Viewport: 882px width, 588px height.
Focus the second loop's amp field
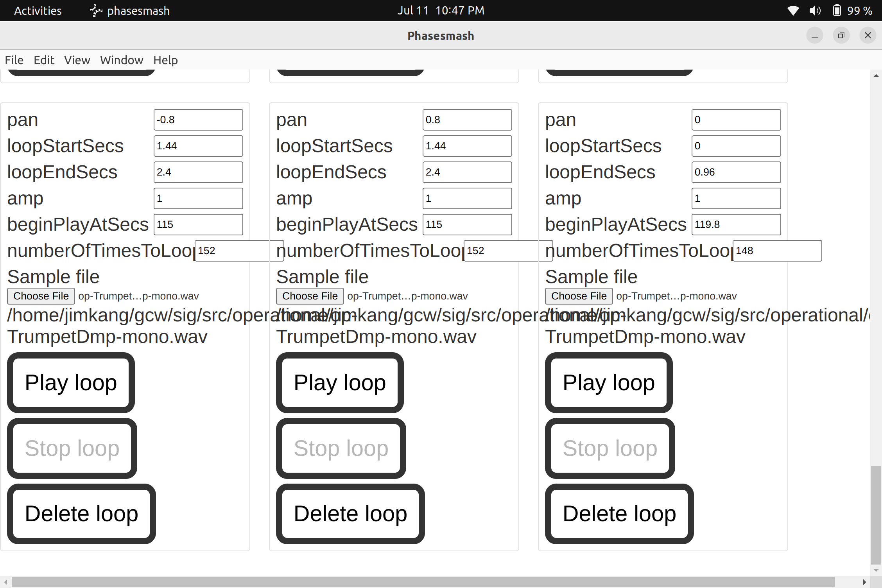tap(467, 198)
